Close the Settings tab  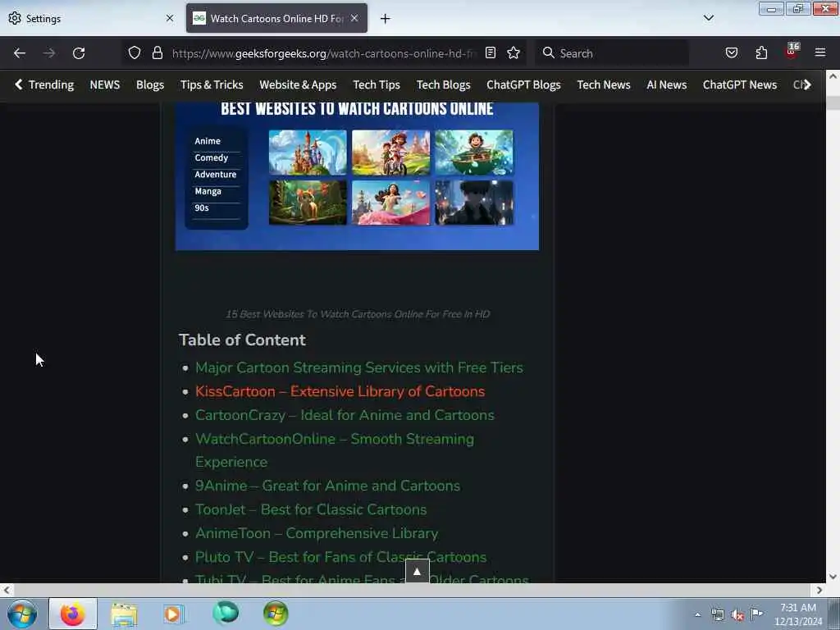pos(170,18)
